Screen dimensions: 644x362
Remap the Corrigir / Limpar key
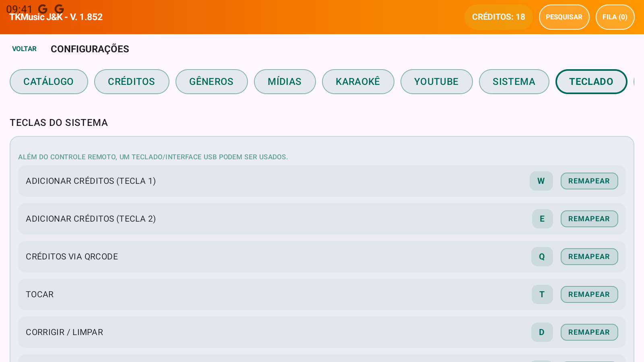589,332
